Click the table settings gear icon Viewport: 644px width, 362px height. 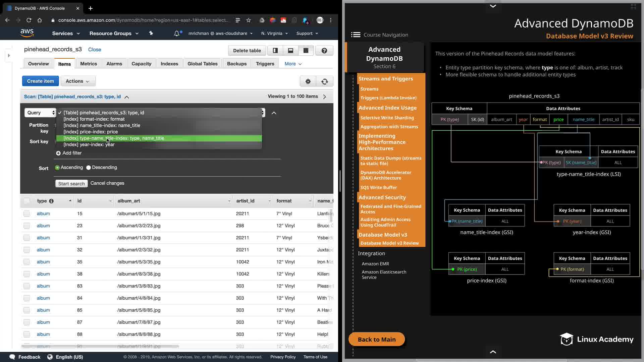(308, 81)
